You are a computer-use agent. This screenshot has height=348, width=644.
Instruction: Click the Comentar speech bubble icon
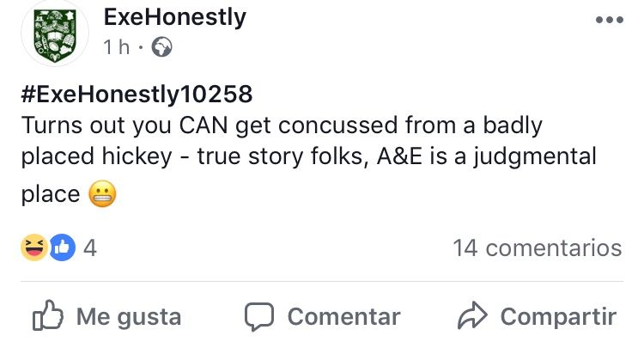[259, 316]
